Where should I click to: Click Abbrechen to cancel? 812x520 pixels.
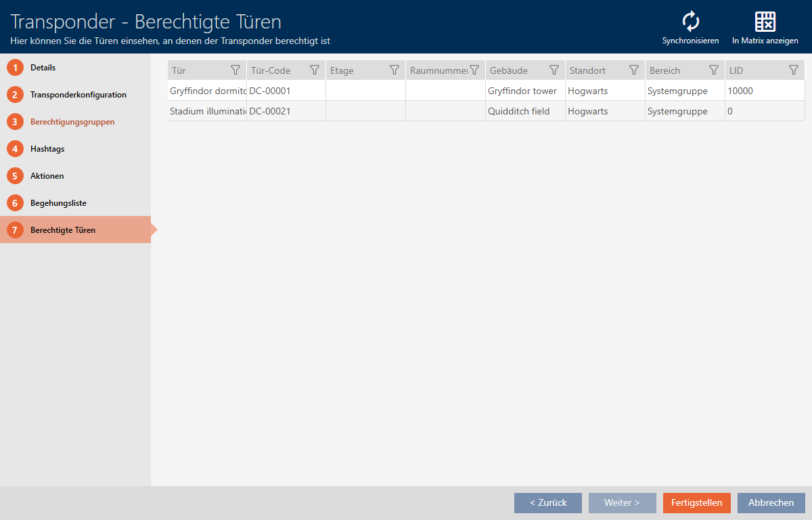pos(771,503)
